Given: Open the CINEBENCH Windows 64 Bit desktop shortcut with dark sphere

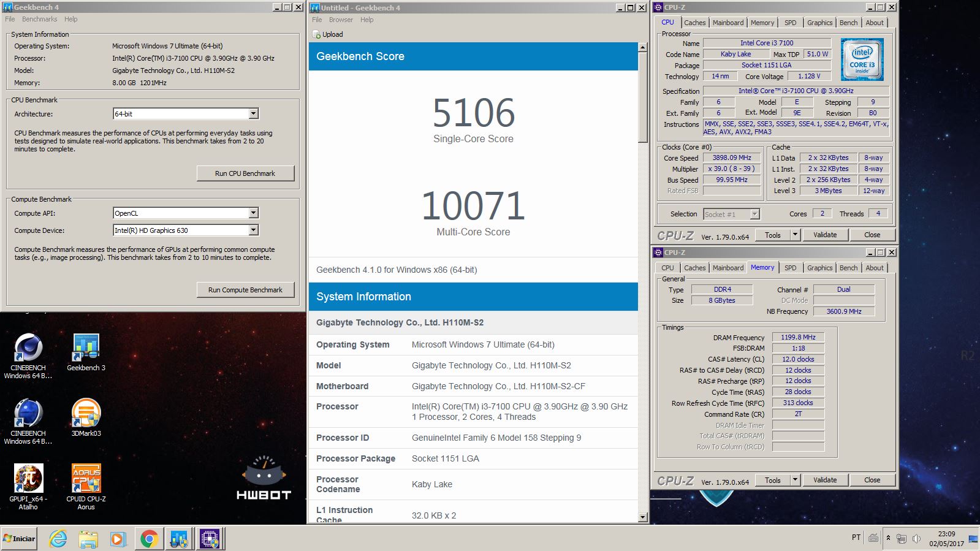Looking at the screenshot, I should [x=28, y=355].
